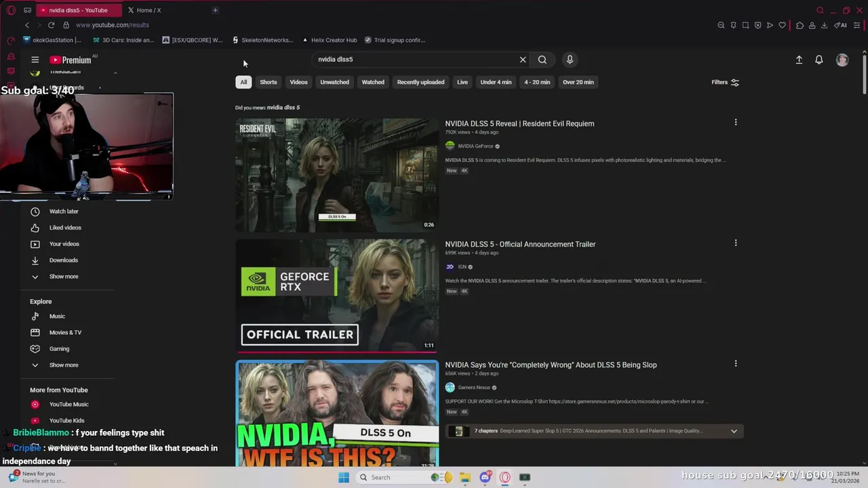Click the YouTube Premium logo
868x488 pixels.
click(x=71, y=60)
